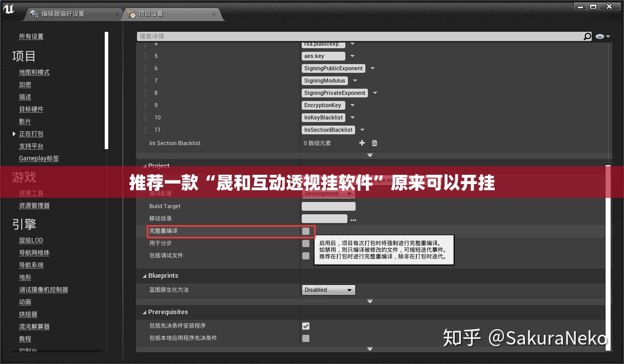Viewport: 624px width, 364px height.
Task: Open the 支持平台 settings link
Action: pyautogui.click(x=31, y=146)
